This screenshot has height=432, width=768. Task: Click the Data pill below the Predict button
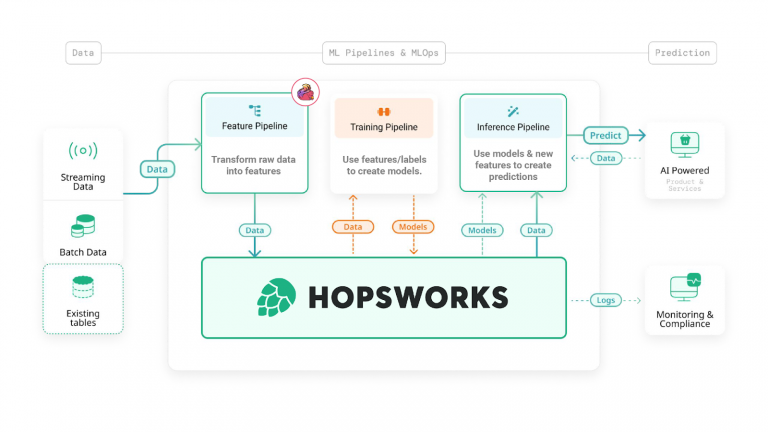coord(606,158)
